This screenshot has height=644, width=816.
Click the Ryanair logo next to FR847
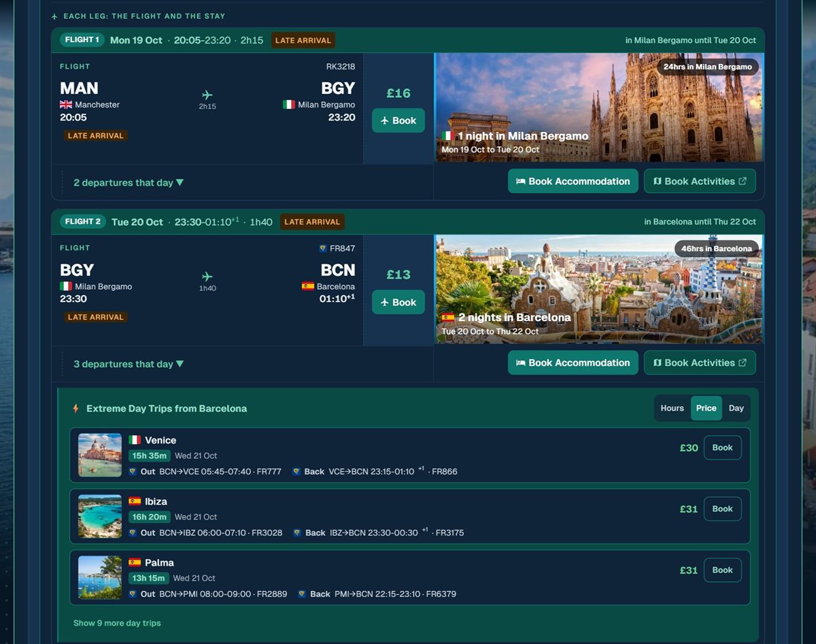(323, 248)
